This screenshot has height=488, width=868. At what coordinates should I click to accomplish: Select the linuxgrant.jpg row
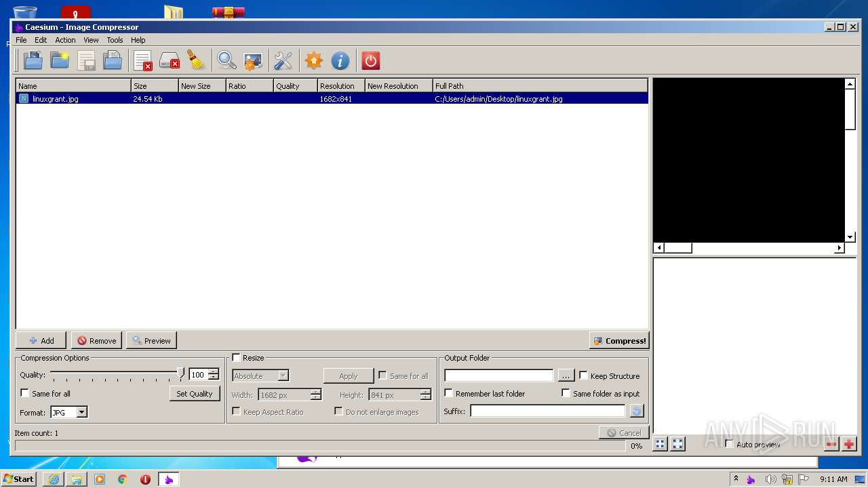pos(332,98)
